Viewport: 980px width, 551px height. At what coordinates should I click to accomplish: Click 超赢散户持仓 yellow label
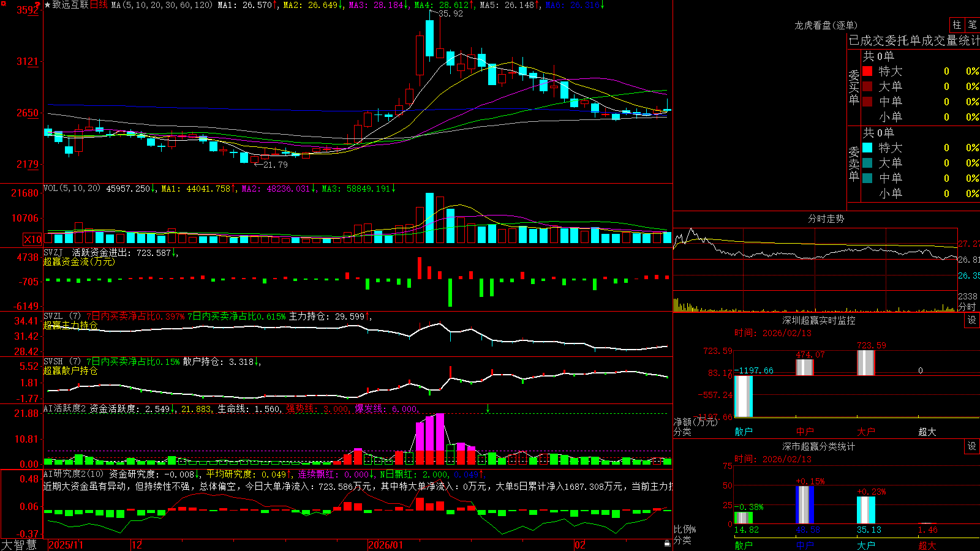coord(70,370)
